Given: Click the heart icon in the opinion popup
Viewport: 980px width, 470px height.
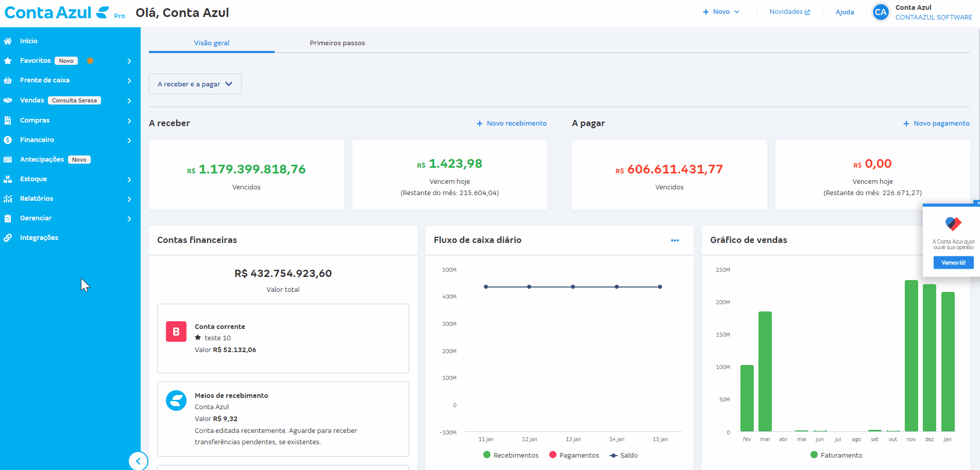Looking at the screenshot, I should (x=953, y=224).
